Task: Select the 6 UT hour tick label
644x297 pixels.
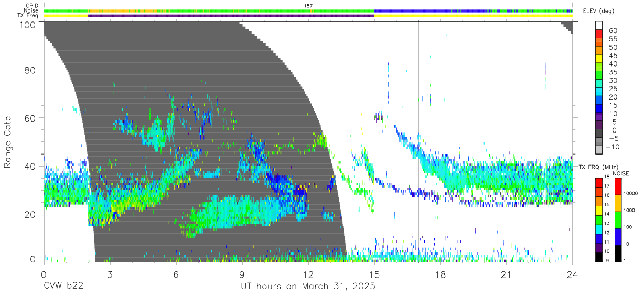Action: pyautogui.click(x=176, y=274)
